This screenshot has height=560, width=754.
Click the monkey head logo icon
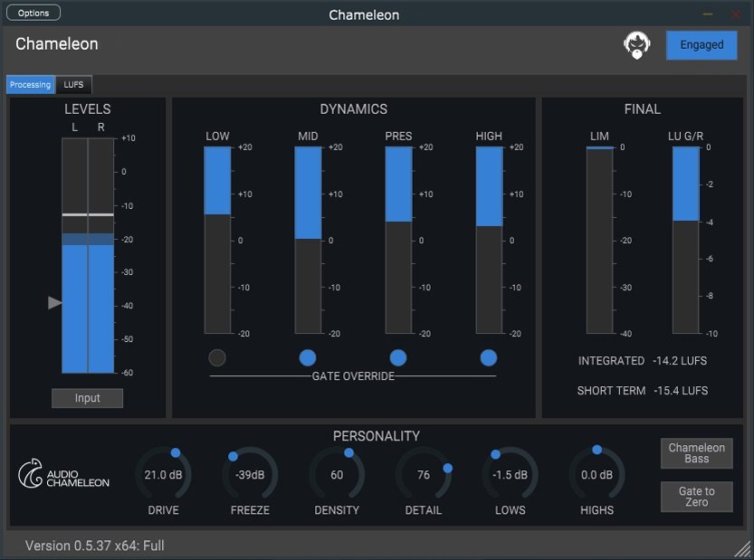pyautogui.click(x=636, y=45)
